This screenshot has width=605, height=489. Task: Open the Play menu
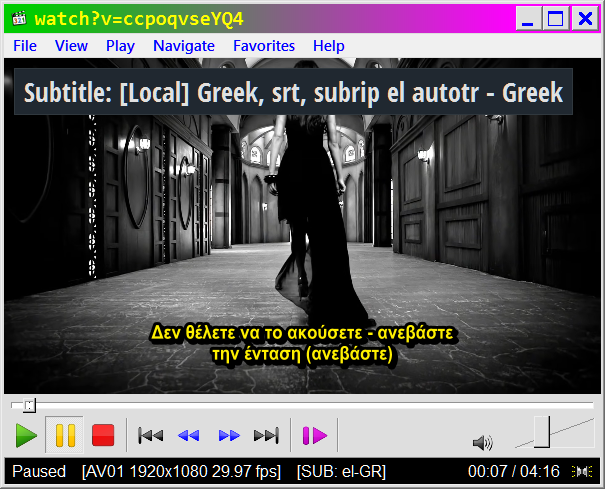coord(120,46)
